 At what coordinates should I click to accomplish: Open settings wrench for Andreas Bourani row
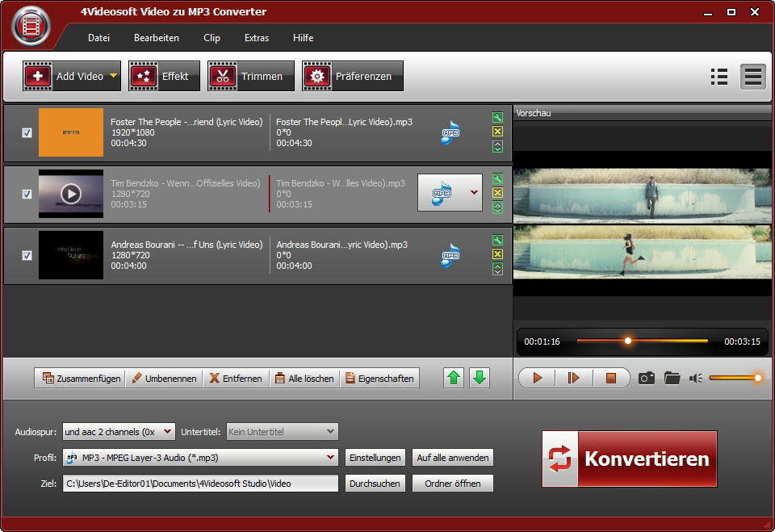coord(498,241)
